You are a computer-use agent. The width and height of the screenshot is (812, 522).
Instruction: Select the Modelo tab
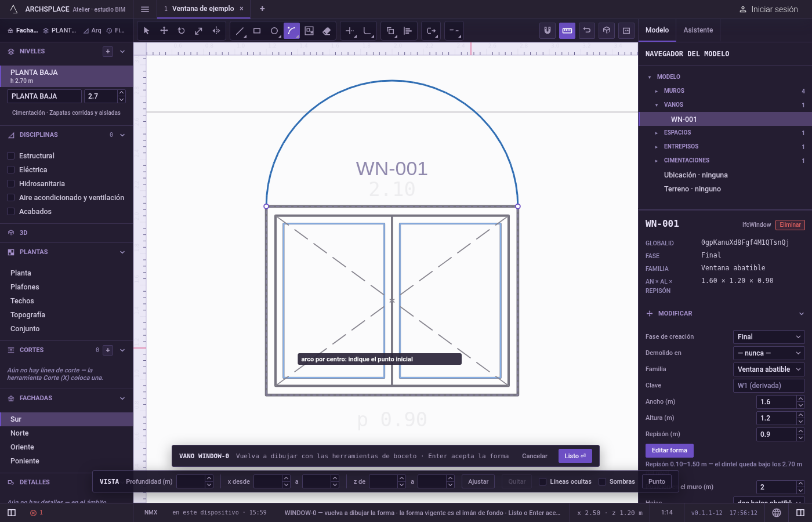point(657,30)
